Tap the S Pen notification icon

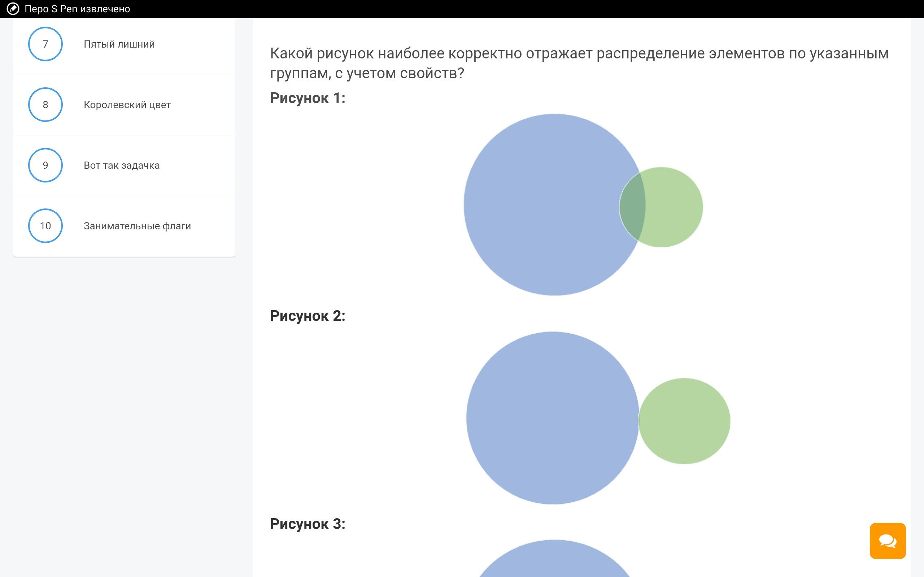[13, 9]
